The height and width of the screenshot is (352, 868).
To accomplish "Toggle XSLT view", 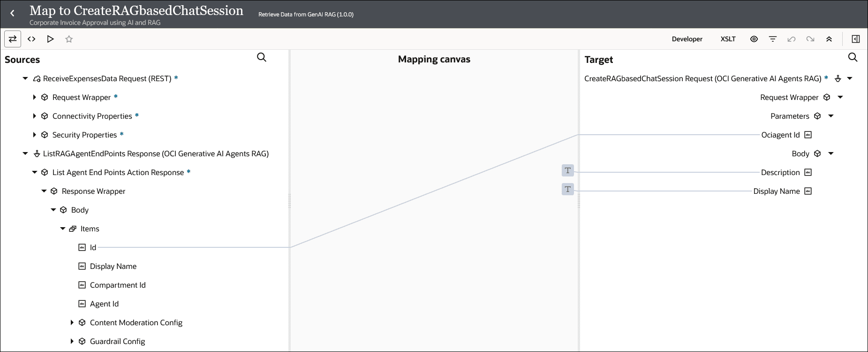I will pyautogui.click(x=728, y=39).
